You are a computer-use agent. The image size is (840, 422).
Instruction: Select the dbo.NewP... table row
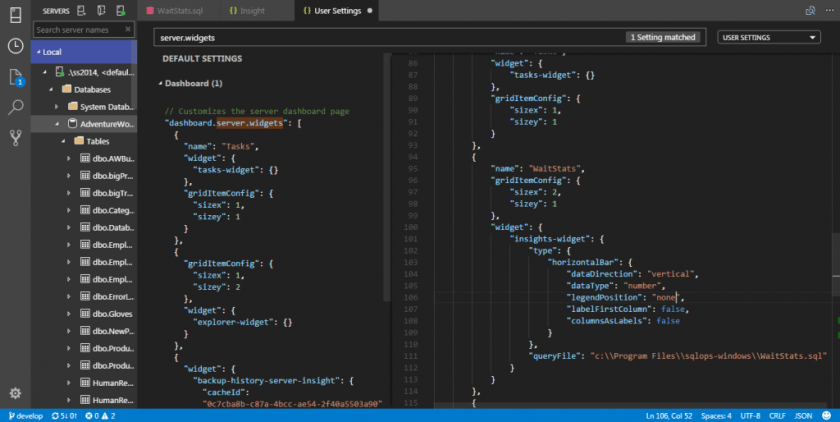83,330
